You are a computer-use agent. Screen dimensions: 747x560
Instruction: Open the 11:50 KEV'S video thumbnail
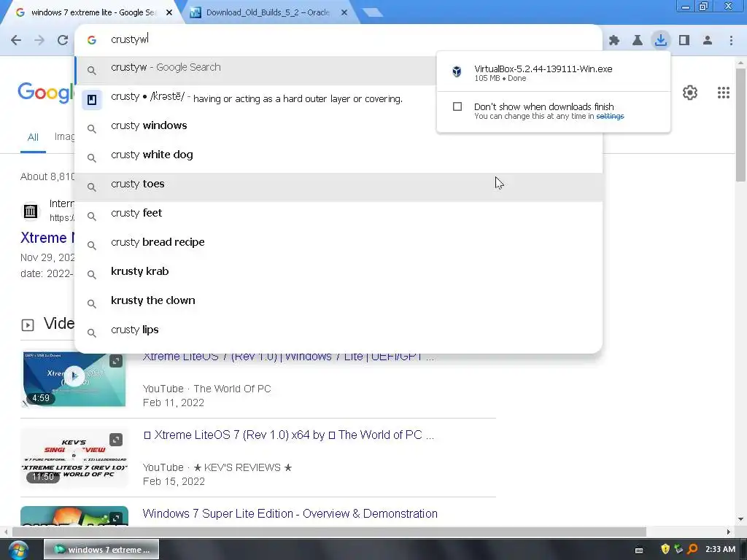(x=74, y=458)
